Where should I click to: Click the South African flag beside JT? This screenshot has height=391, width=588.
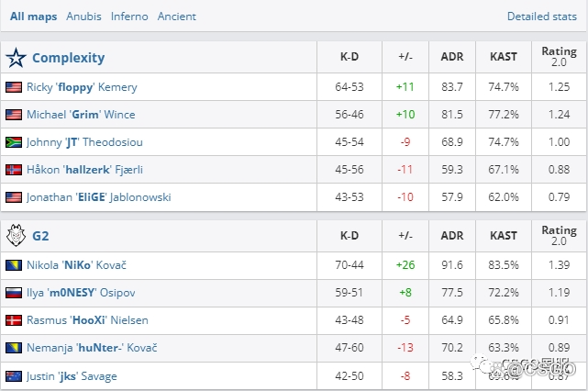(14, 142)
